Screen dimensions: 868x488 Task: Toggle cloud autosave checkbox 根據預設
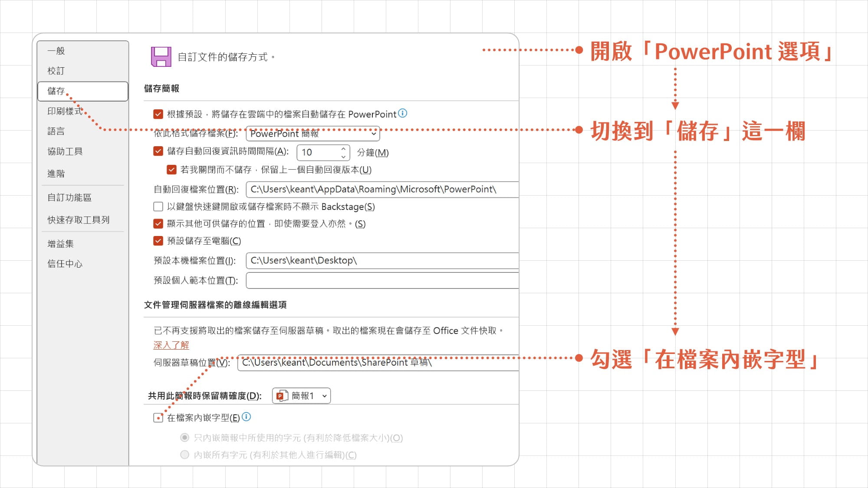coord(158,114)
